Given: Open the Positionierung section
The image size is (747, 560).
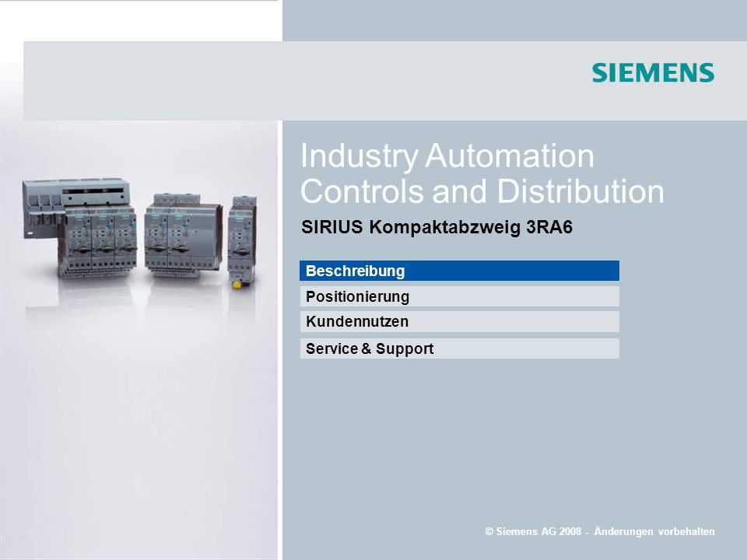Looking at the screenshot, I should pos(459,296).
